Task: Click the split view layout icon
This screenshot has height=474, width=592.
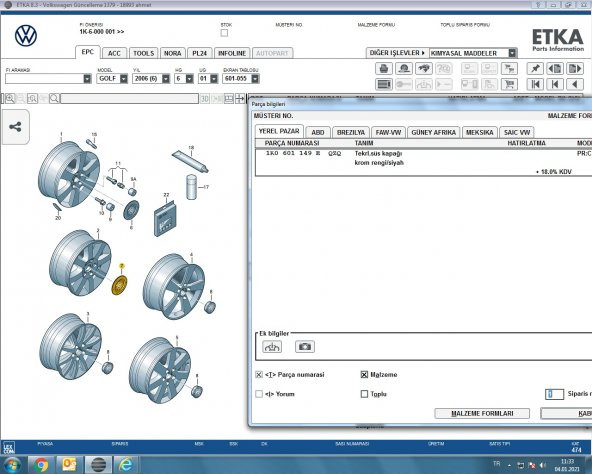Action: (229, 99)
